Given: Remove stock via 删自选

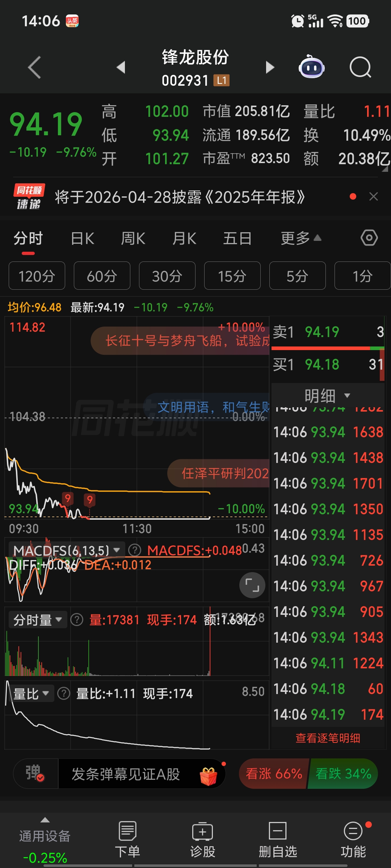Looking at the screenshot, I should 278,840.
